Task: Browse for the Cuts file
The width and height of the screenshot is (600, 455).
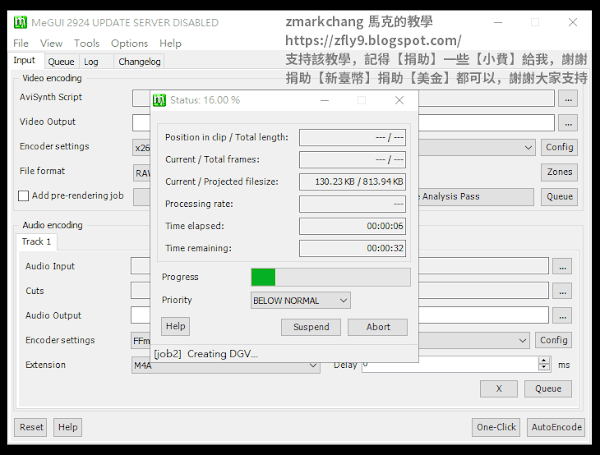Action: pos(562,291)
